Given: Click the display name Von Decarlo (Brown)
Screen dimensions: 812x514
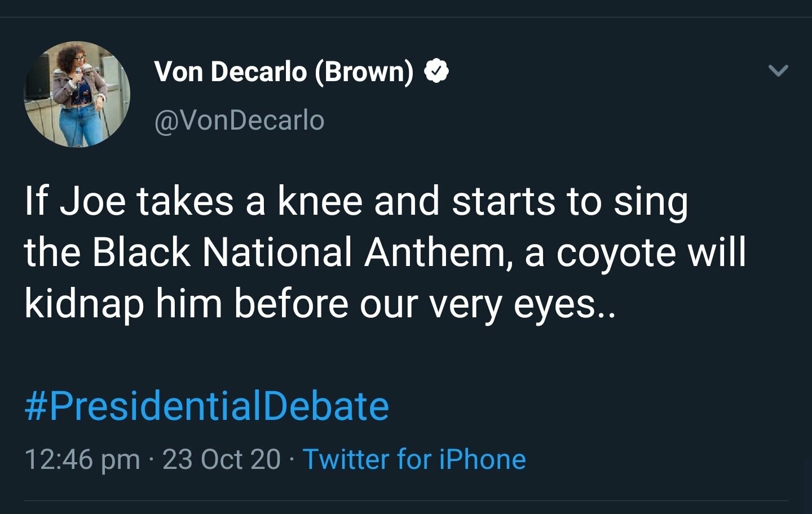Looking at the screenshot, I should (284, 72).
